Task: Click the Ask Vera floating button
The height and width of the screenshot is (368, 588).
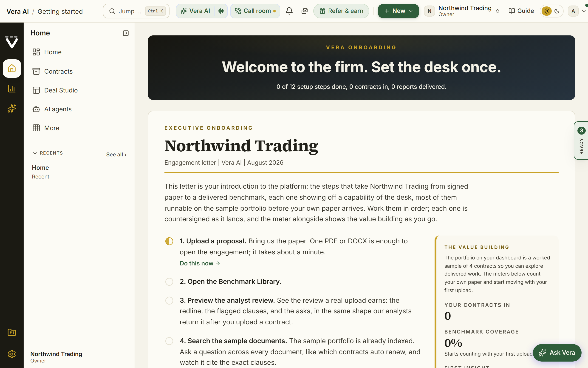Action: pos(557,353)
